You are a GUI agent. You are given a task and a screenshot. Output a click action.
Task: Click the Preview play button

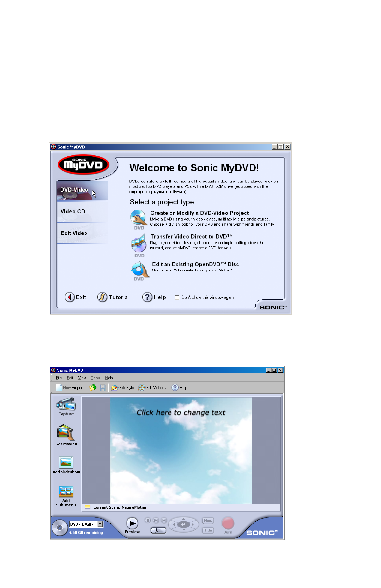coord(132,523)
